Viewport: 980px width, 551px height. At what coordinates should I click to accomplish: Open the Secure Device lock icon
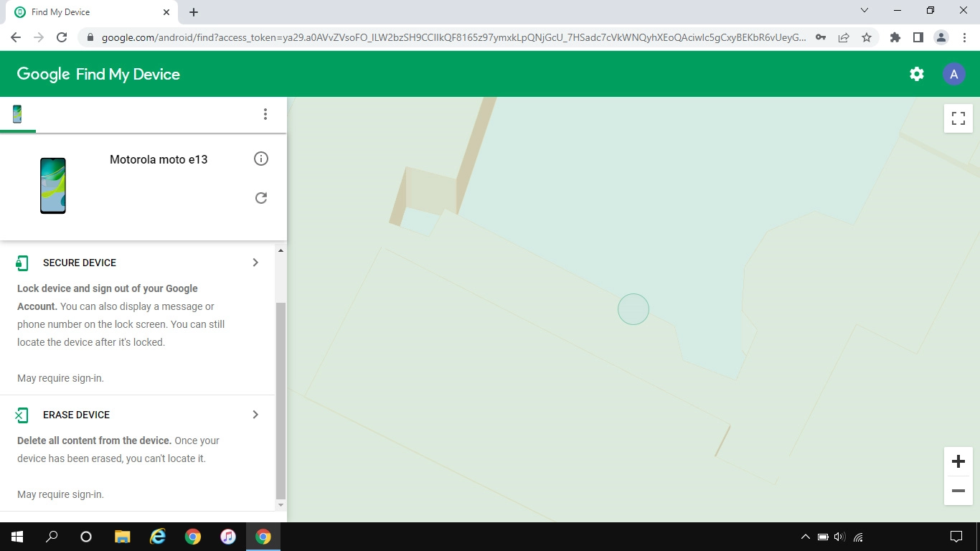coord(22,263)
